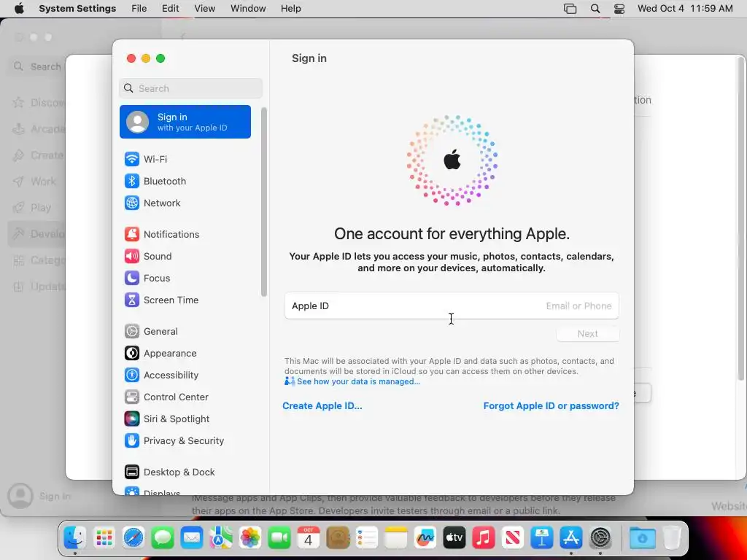The image size is (747, 560).
Task: Open the Edit menu
Action: tap(170, 9)
